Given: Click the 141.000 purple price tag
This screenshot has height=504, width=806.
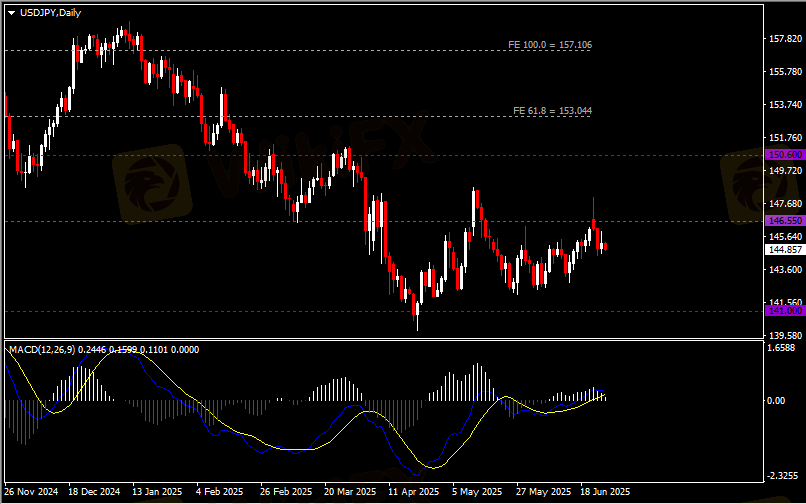Looking at the screenshot, I should point(785,311).
